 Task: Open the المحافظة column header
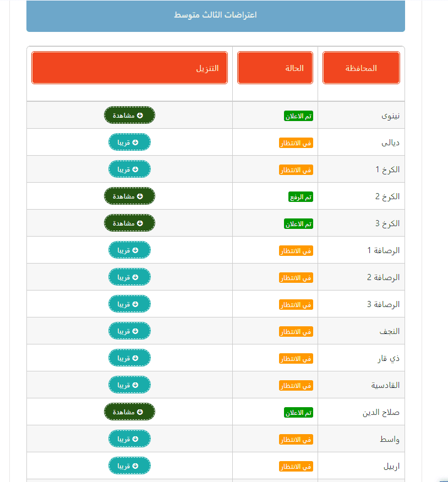[x=361, y=67]
